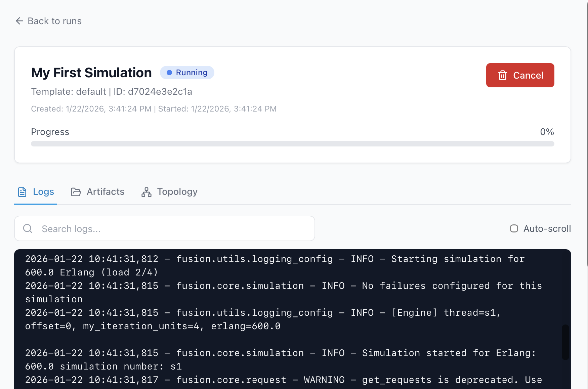The image size is (588, 389).
Task: Click the Artifacts folder icon
Action: tap(76, 192)
